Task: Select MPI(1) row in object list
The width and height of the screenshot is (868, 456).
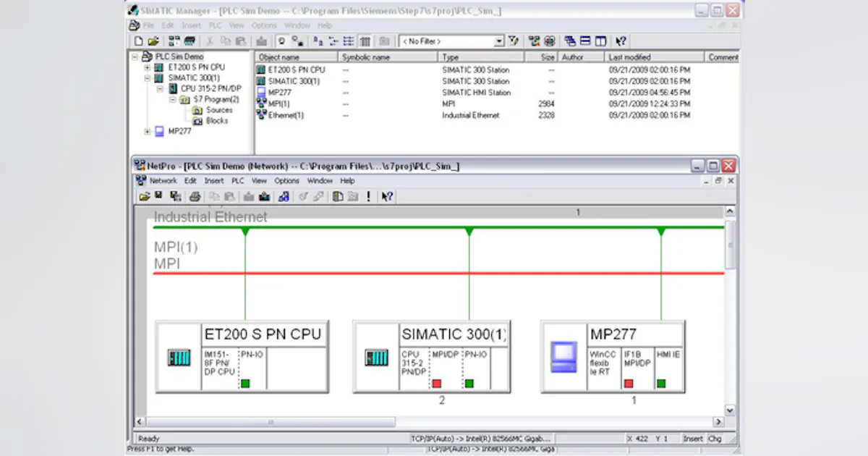Action: [x=498, y=104]
